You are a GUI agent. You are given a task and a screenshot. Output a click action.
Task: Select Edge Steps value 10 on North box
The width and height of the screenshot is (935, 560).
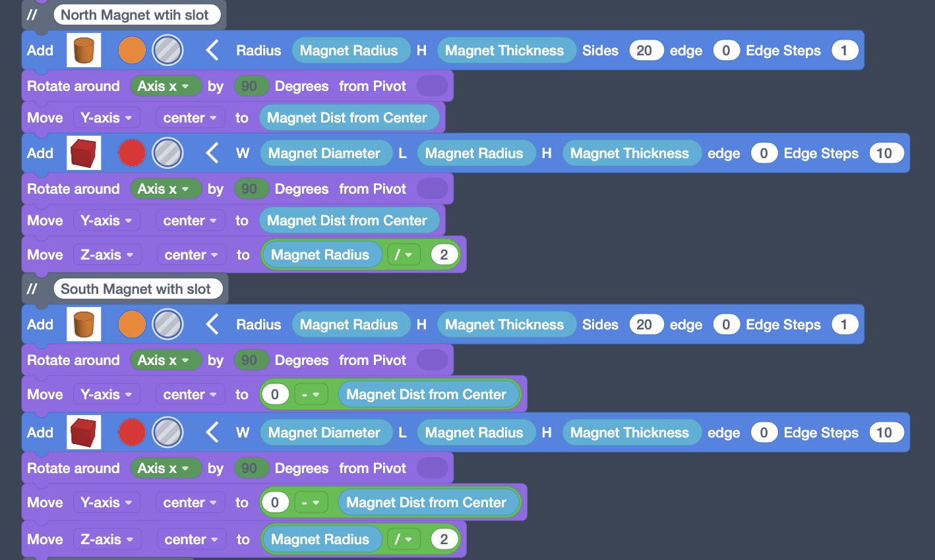886,153
